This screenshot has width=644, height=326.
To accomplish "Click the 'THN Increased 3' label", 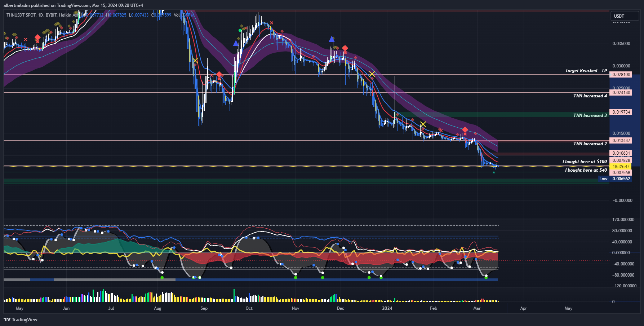I will (590, 115).
